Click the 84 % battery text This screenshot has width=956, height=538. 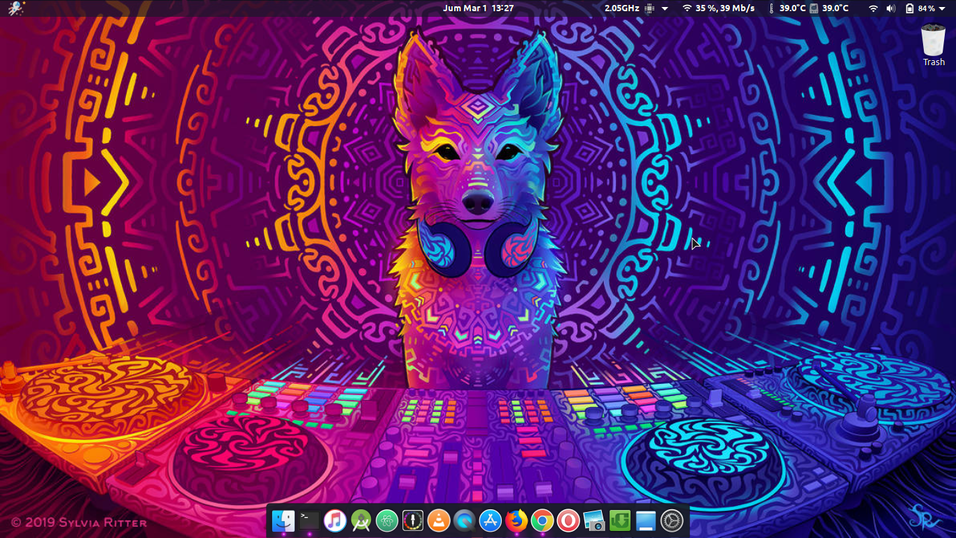tap(927, 9)
